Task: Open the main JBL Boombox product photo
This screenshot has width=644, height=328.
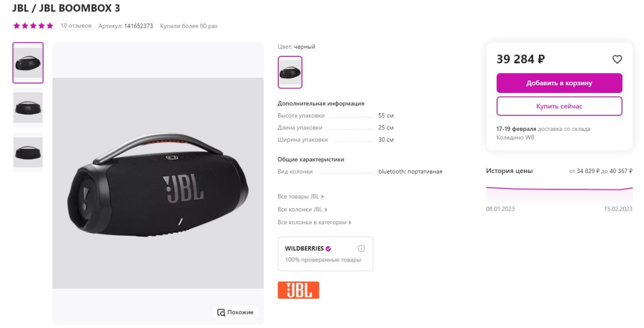Action: pyautogui.click(x=158, y=183)
